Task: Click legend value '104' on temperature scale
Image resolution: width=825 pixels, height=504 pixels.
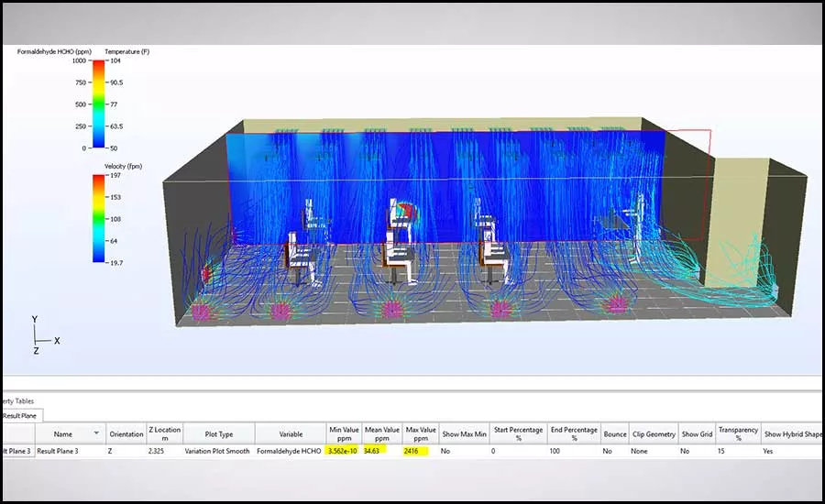Action: coord(115,60)
